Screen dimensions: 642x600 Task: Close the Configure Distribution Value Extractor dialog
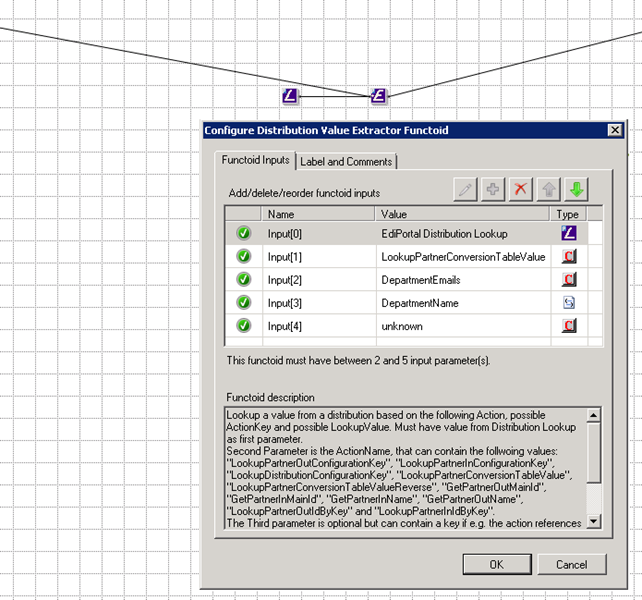(x=614, y=130)
